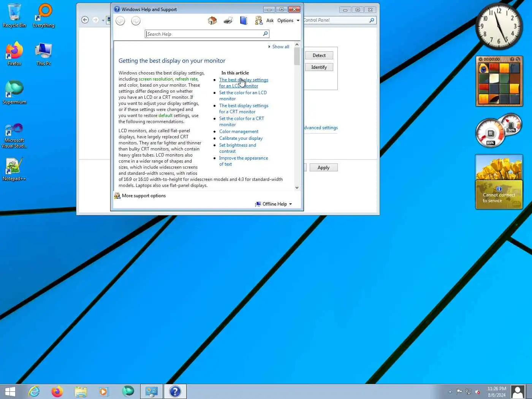Open the volume tray icon

coord(478,391)
